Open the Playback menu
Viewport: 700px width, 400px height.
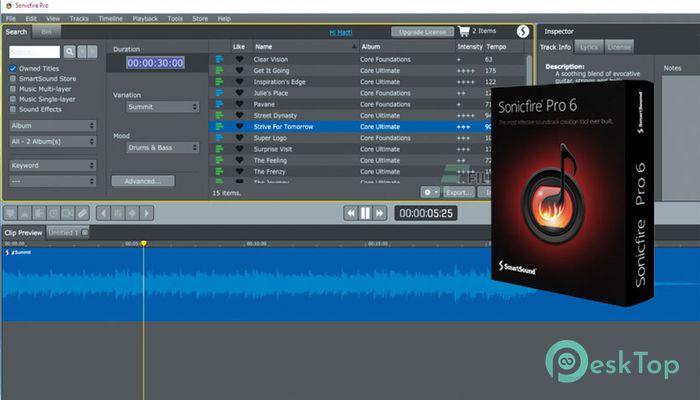click(145, 19)
